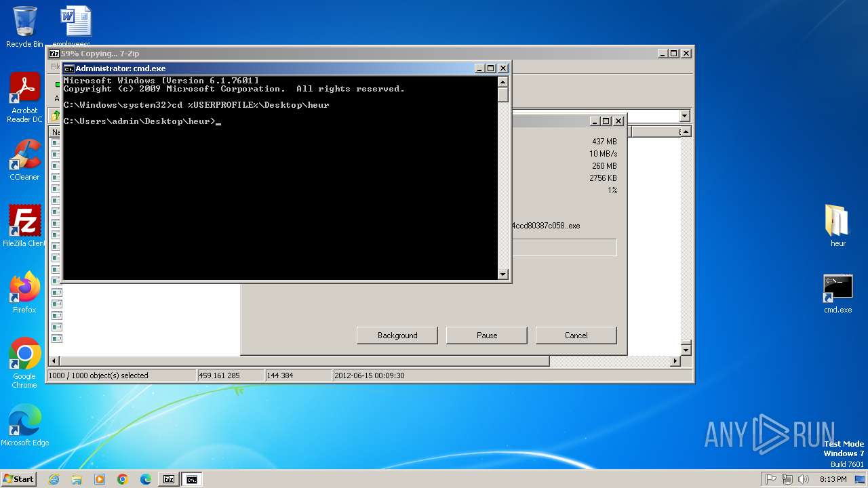
Task: Minimize the 7-Zip main window
Action: click(x=662, y=54)
